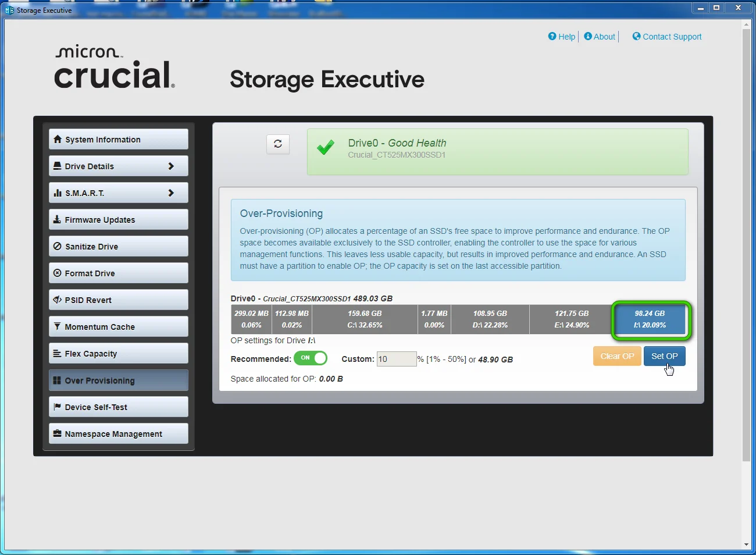
Task: Go to Sanitize Drive page
Action: (119, 247)
